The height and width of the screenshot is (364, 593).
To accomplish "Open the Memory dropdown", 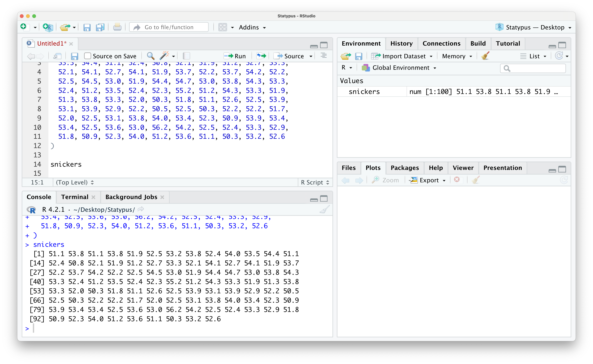I will (457, 56).
